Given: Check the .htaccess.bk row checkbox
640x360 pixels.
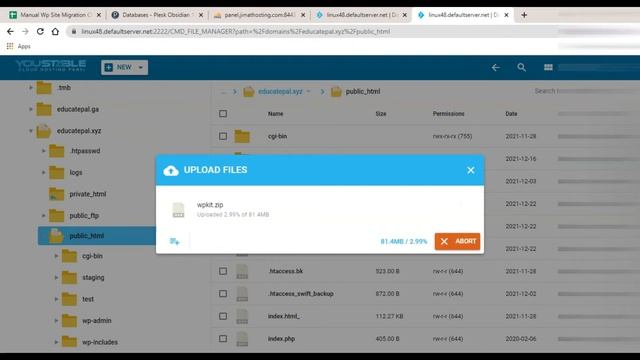Looking at the screenshot, I should point(223,271).
